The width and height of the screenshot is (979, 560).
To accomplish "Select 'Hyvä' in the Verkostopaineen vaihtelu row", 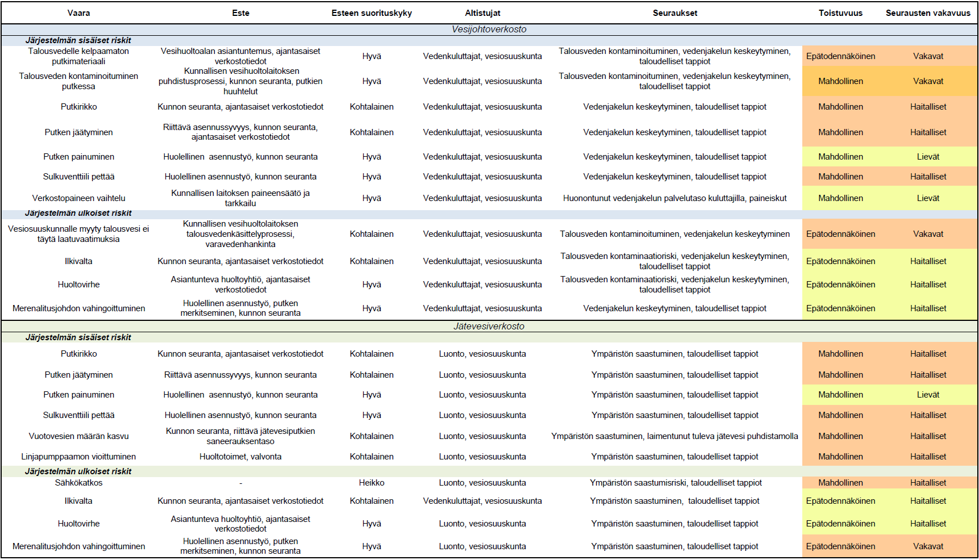I will coord(372,198).
